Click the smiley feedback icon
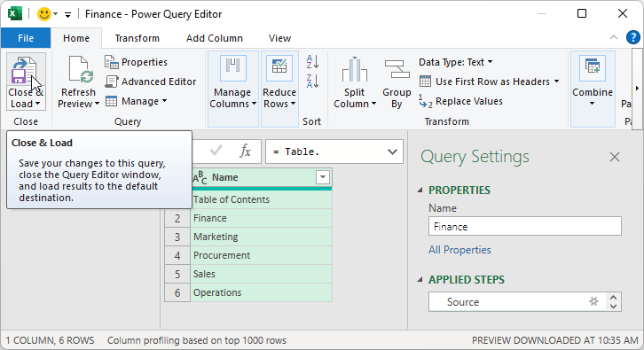The image size is (644, 350). pyautogui.click(x=44, y=14)
